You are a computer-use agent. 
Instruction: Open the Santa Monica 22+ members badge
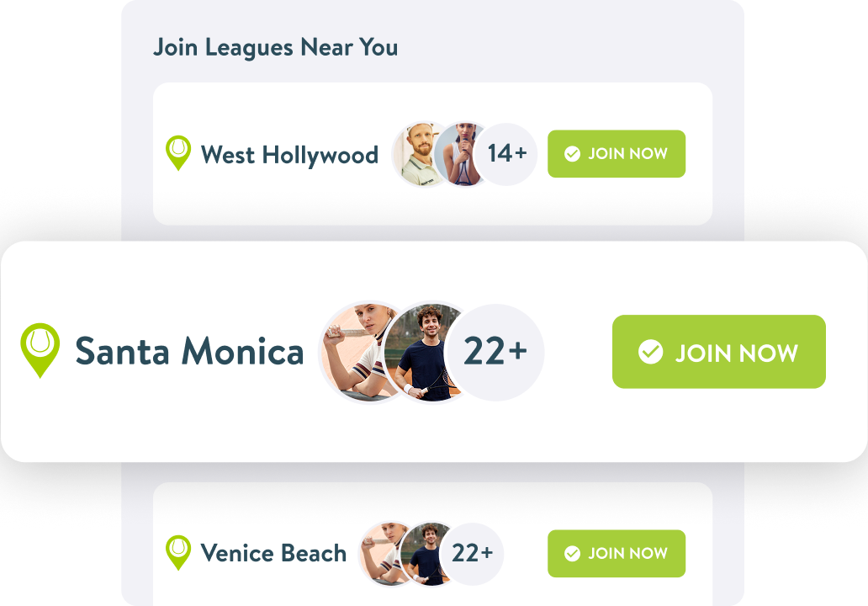pyautogui.click(x=495, y=352)
